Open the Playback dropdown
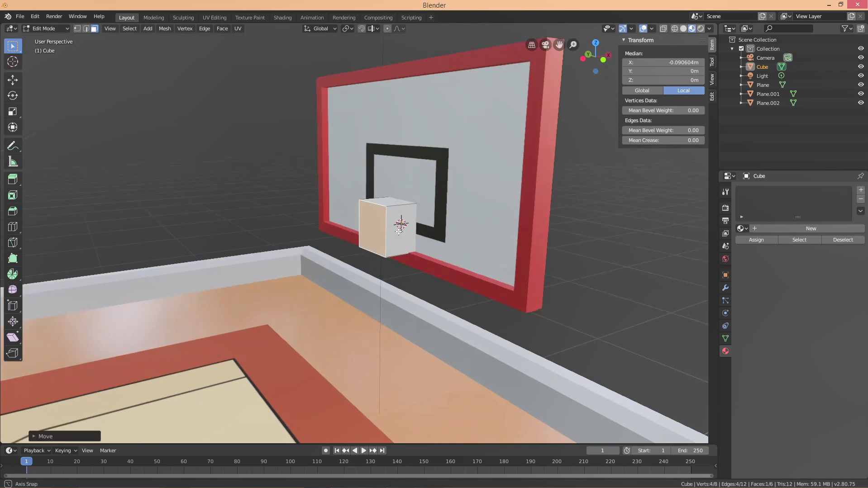 (x=37, y=450)
